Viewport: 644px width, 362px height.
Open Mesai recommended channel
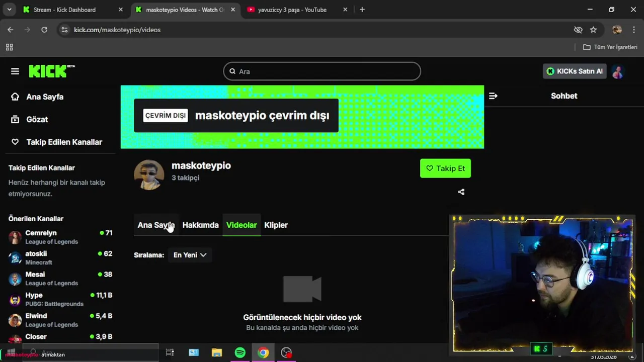(60, 278)
